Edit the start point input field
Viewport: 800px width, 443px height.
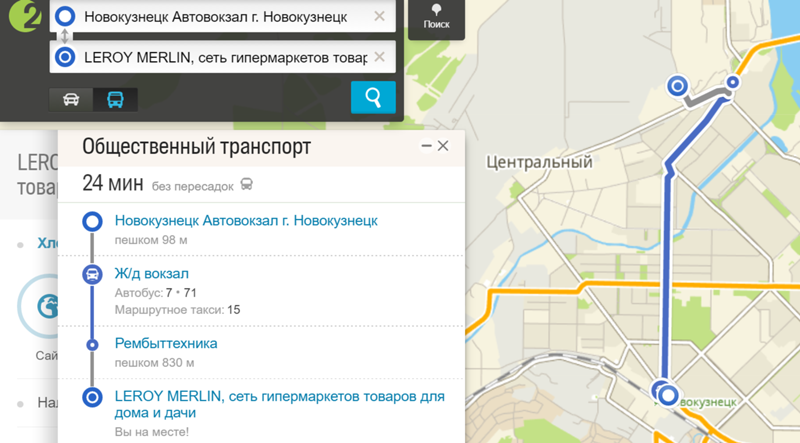tap(222, 16)
